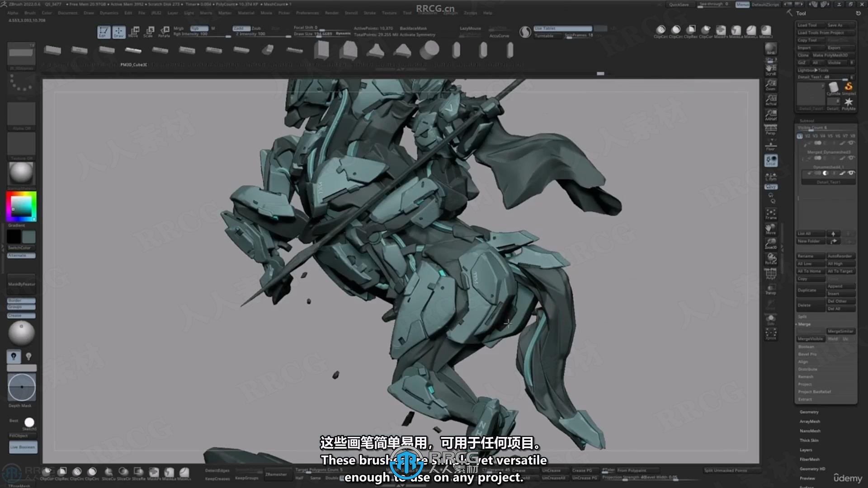Toggle Local symmetry transform
This screenshot has width=868, height=488.
[771, 160]
